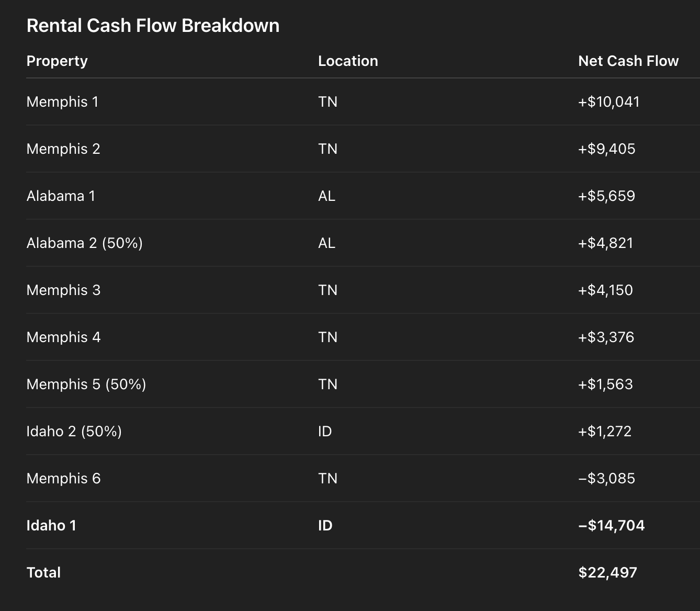Click the −$3,085 Memphis 6 value
The height and width of the screenshot is (611, 700).
tap(606, 479)
